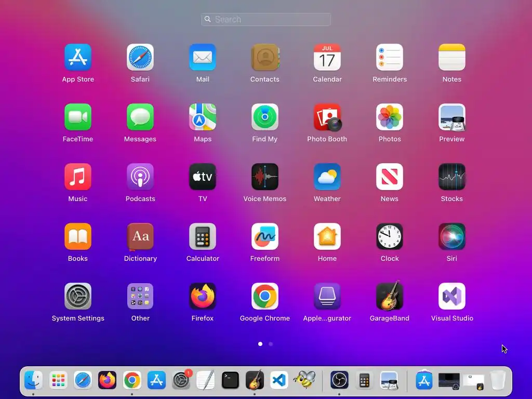Open the Books app

pos(78,236)
